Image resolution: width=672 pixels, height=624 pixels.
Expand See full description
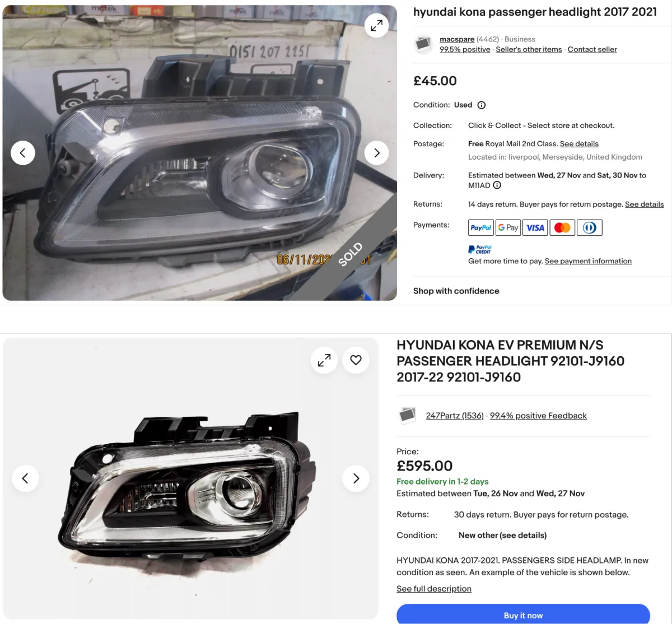click(x=434, y=589)
